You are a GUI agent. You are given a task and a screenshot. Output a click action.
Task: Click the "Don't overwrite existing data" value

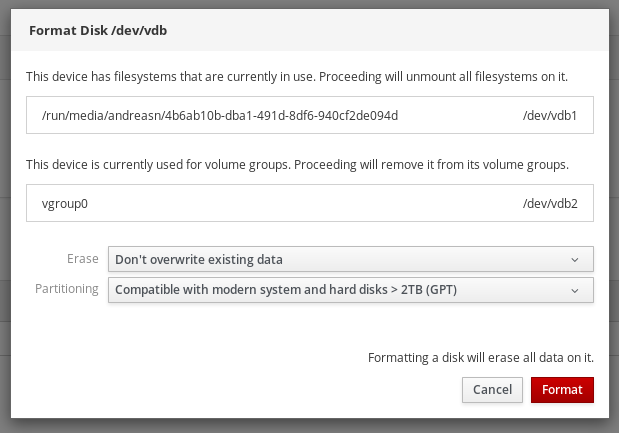pyautogui.click(x=199, y=259)
